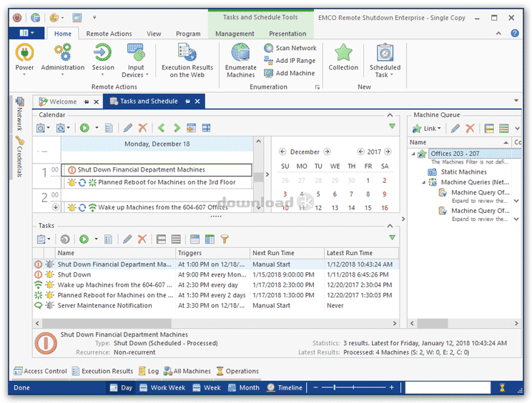Viewport: 532px width, 403px height.
Task: Delete the selected task in Tasks toolbar
Action: 142,239
